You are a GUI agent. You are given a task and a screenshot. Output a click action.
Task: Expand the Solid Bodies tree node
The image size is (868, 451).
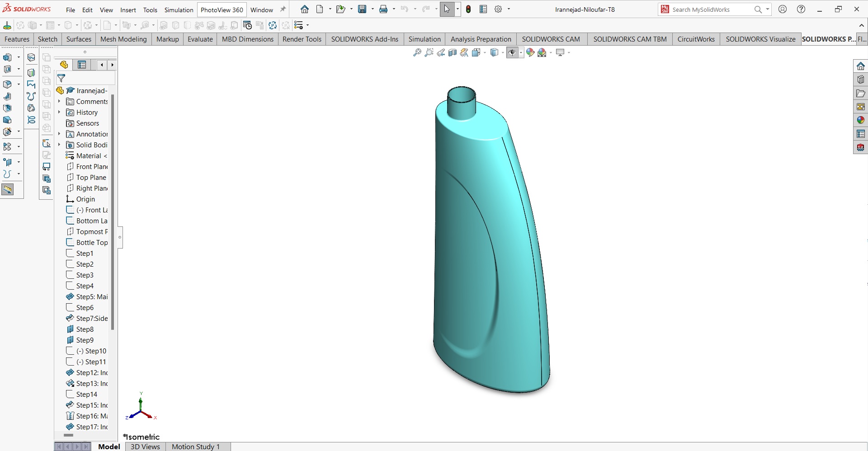pyautogui.click(x=59, y=145)
